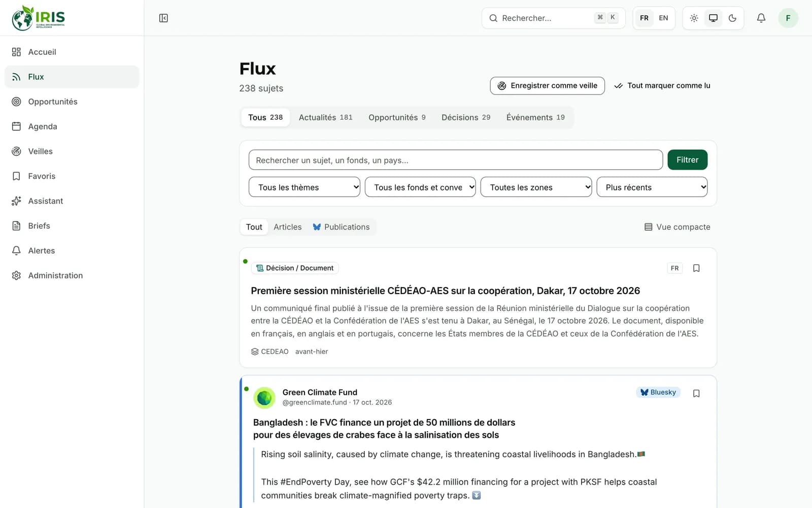The image size is (812, 508).
Task: Click the Green Climate Fund avatar
Action: click(x=264, y=398)
